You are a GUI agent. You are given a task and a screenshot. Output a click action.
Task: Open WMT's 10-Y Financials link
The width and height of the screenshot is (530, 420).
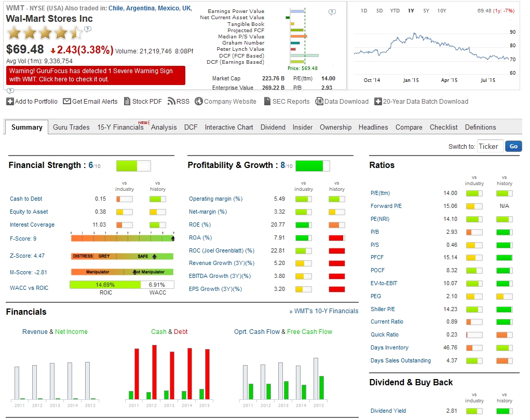click(324, 311)
